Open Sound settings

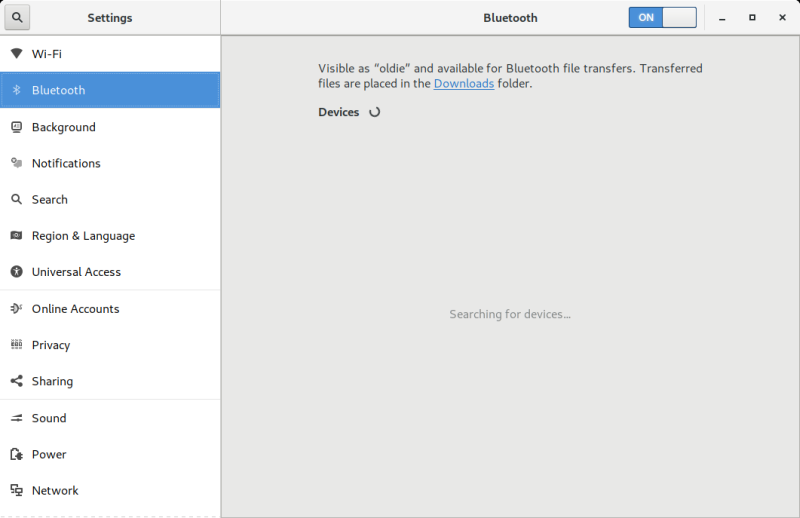click(x=110, y=417)
